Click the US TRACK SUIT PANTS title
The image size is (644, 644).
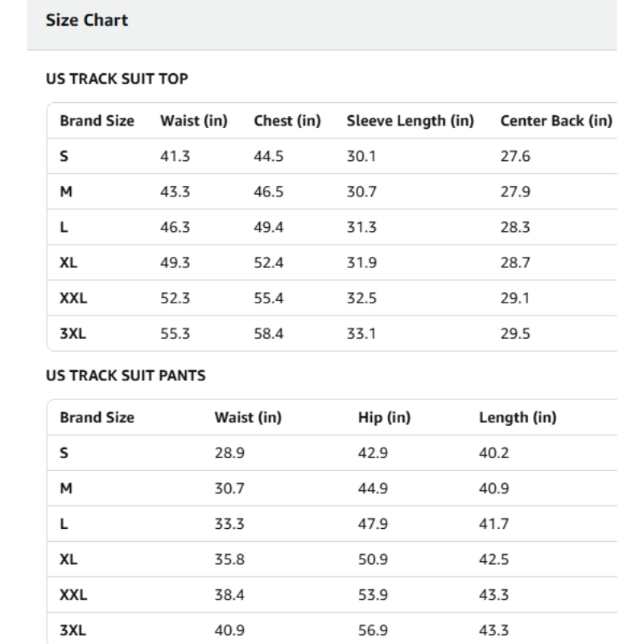click(126, 376)
